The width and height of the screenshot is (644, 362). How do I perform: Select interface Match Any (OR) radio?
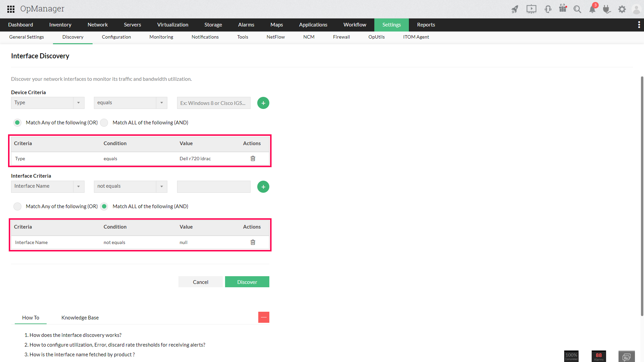17,206
